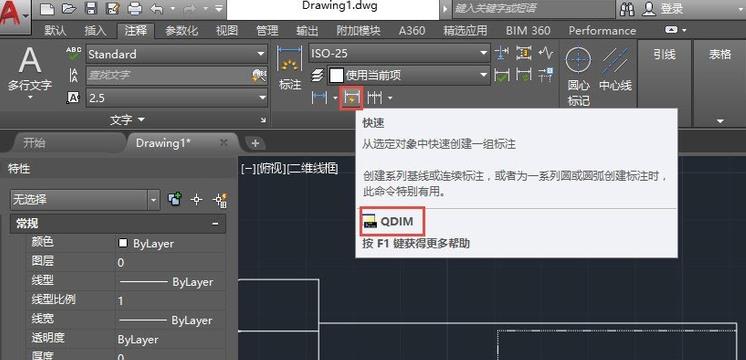Screen dimensions: 746x360
Task: Toggle the PICKADD button in 特性 panel
Action: 175,200
